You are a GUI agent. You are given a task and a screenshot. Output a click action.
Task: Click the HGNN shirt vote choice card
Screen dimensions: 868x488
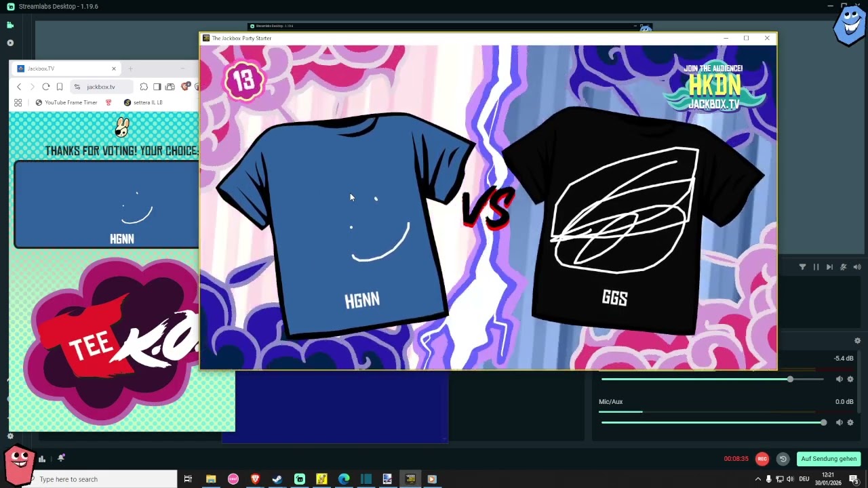pyautogui.click(x=107, y=205)
